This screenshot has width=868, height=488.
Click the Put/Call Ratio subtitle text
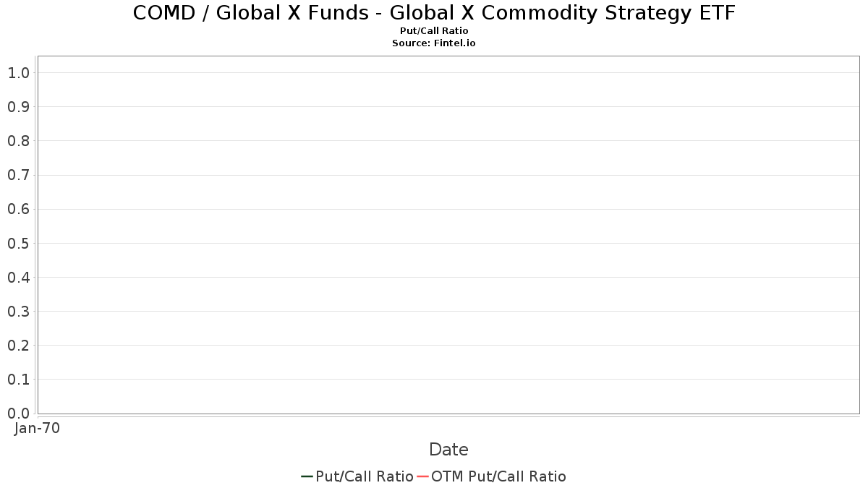coord(434,31)
